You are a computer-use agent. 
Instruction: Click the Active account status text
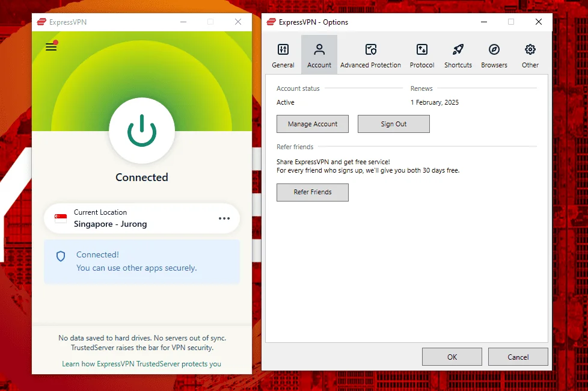286,102
